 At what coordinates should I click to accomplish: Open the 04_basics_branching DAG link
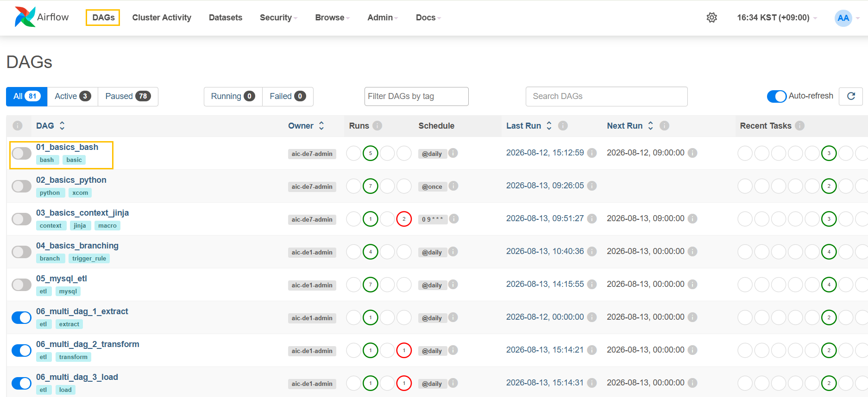77,246
